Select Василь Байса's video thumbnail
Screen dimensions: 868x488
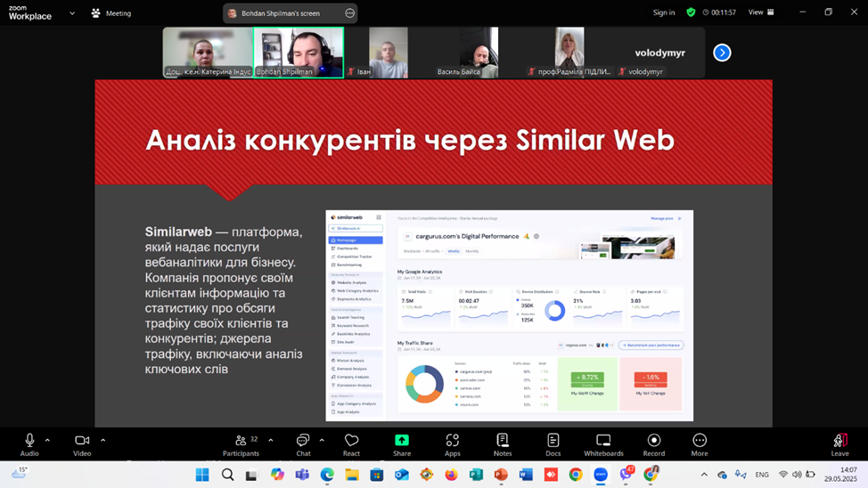click(x=479, y=53)
